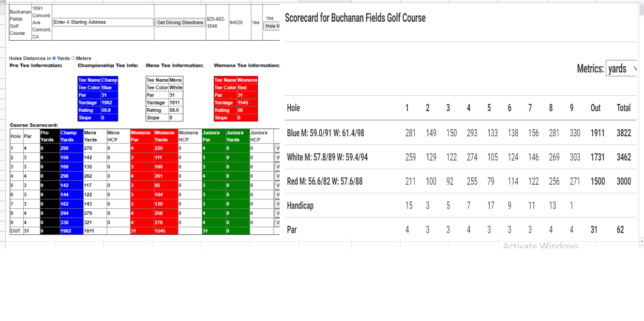Click the Mens Tee Information heading

tap(175, 65)
